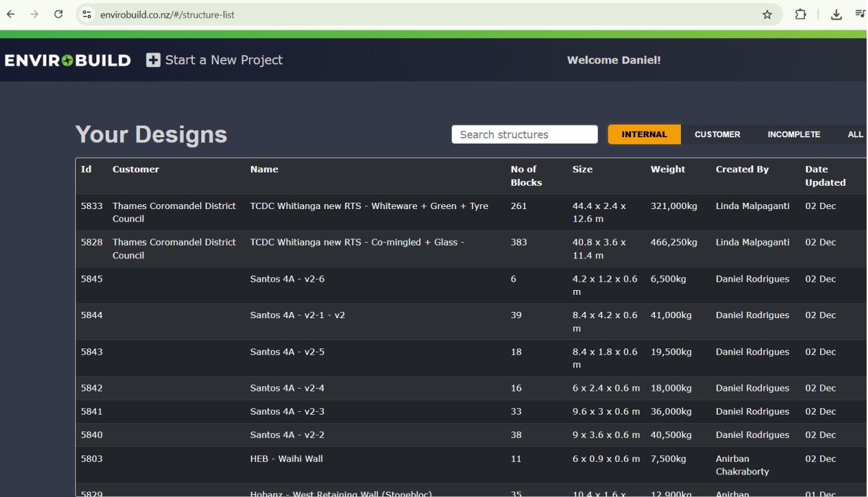Click Anirban Chakraborty in HEB Waihi Wall row
Screen dimensions: 868x497
pos(743,465)
